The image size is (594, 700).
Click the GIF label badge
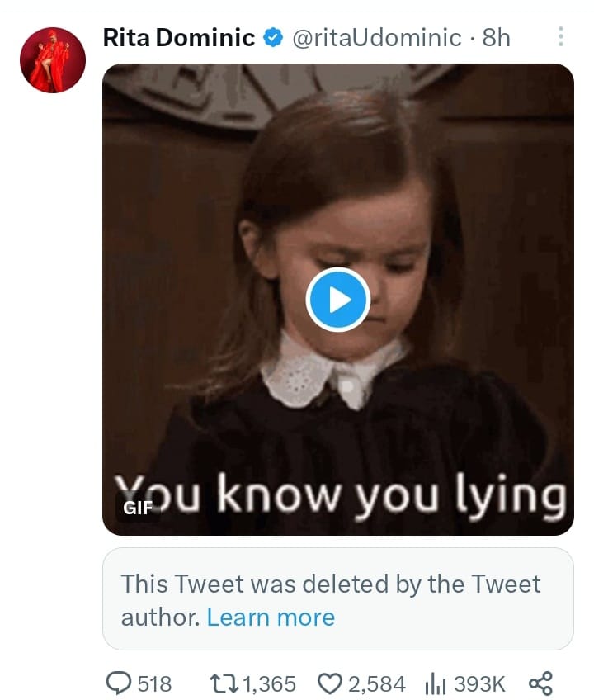coord(138,508)
